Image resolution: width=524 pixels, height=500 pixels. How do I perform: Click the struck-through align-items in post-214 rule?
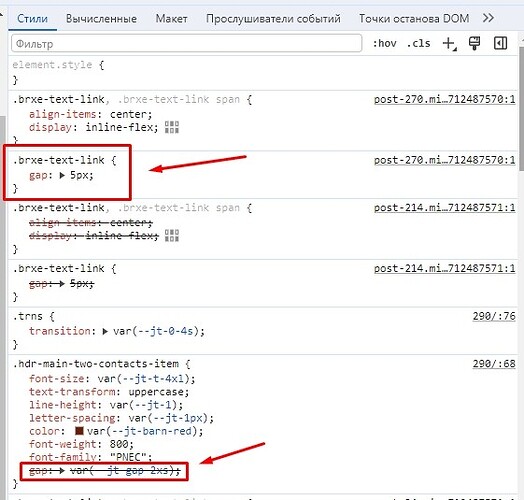[x=91, y=223]
